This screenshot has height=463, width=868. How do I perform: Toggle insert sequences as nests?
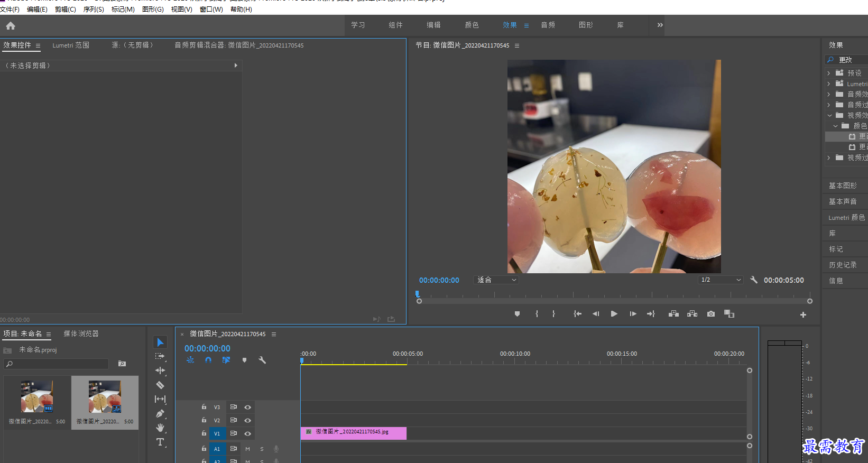tap(190, 360)
